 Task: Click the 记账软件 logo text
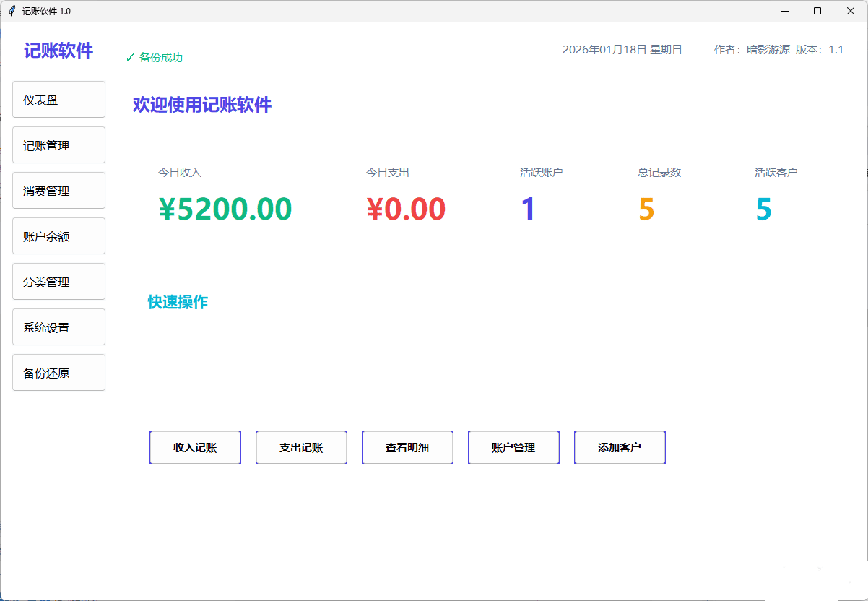click(58, 51)
